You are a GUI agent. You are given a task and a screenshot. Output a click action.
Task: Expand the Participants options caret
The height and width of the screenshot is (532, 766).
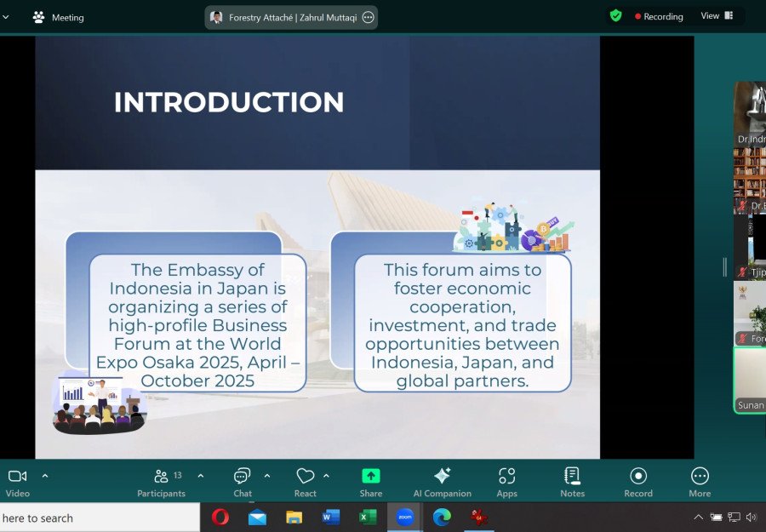pyautogui.click(x=201, y=476)
